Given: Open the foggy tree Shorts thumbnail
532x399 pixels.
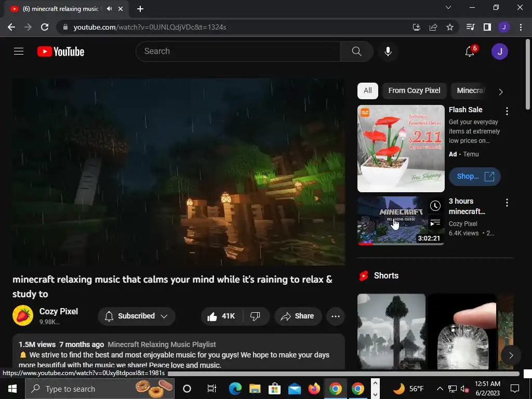Looking at the screenshot, I should pos(391,331).
